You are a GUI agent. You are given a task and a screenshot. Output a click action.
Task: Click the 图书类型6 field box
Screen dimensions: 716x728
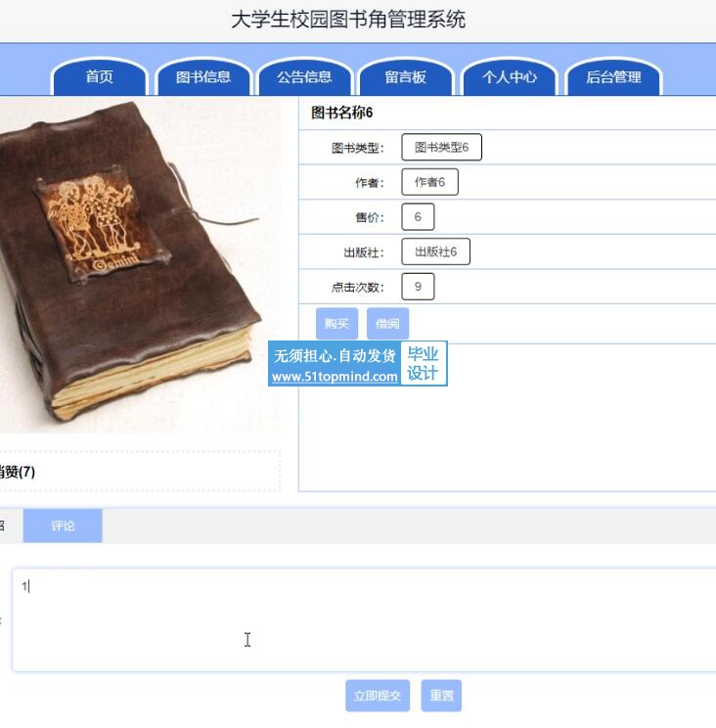click(x=441, y=147)
